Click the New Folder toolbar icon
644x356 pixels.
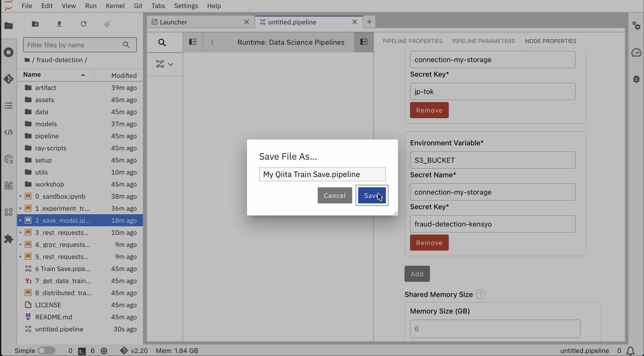click(35, 24)
